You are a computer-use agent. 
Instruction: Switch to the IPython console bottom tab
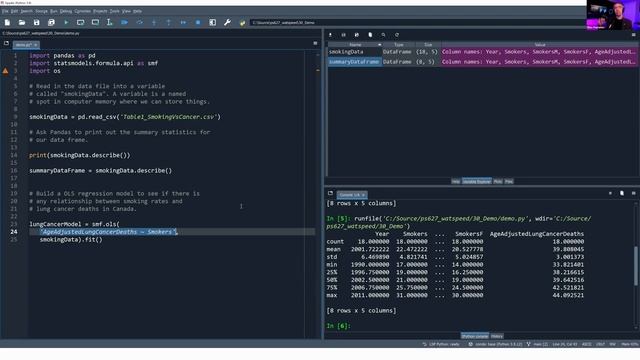click(x=475, y=336)
